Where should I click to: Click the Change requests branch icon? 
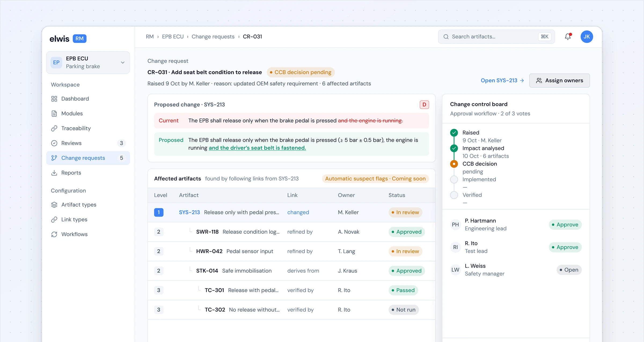point(54,158)
